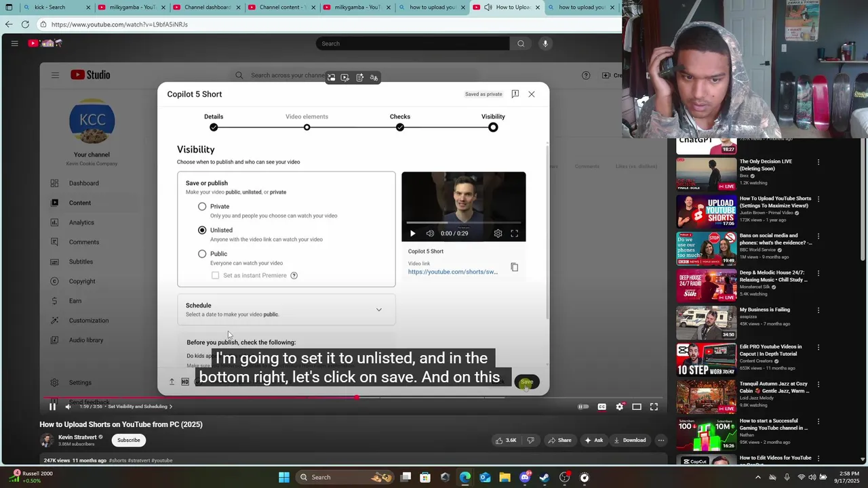Like the video showing 3.6K
This screenshot has height=488, width=868.
506,440
